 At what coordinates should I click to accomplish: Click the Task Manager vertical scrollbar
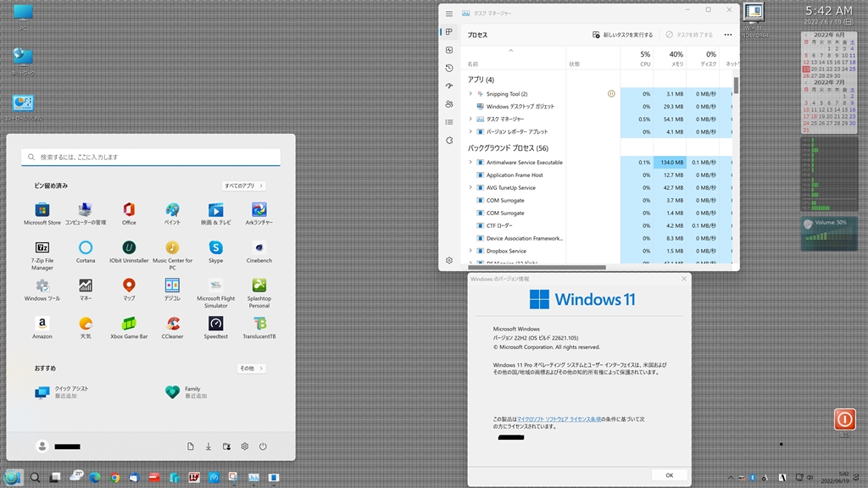tap(736, 85)
